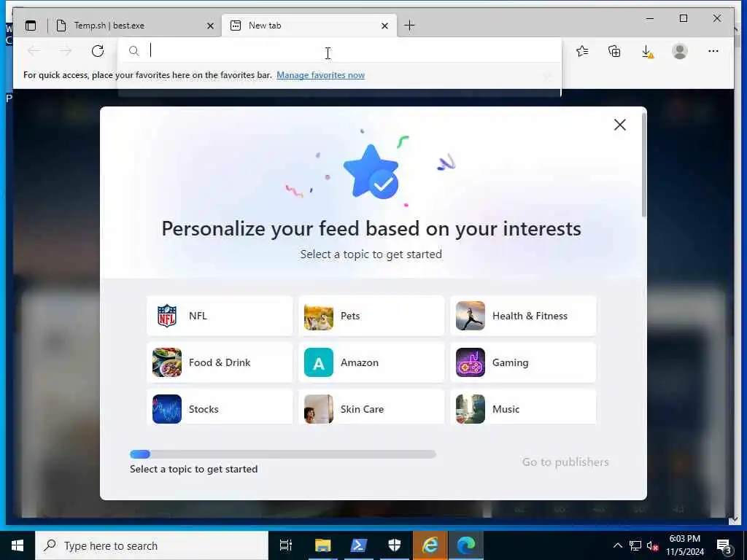Open Settings and more ellipsis menu
This screenshot has height=560, width=747.
[713, 51]
